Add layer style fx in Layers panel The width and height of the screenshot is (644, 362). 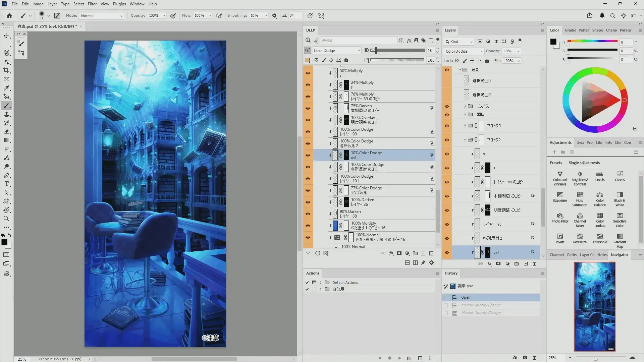pos(490,264)
